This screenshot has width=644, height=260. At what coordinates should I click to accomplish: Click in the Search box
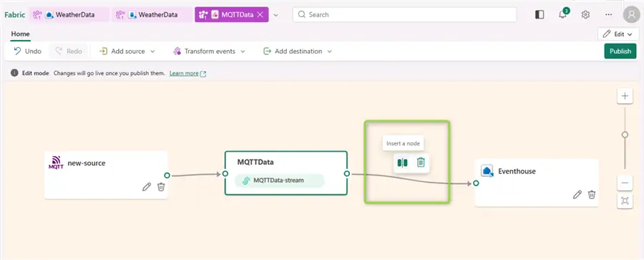tap(404, 15)
